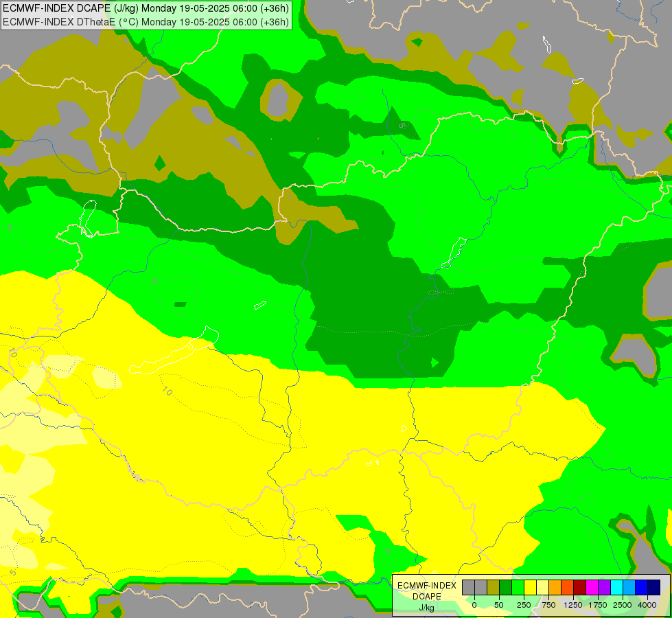The height and width of the screenshot is (618, 672).
Task: Select the bright green legend swatch
Action: point(518,587)
